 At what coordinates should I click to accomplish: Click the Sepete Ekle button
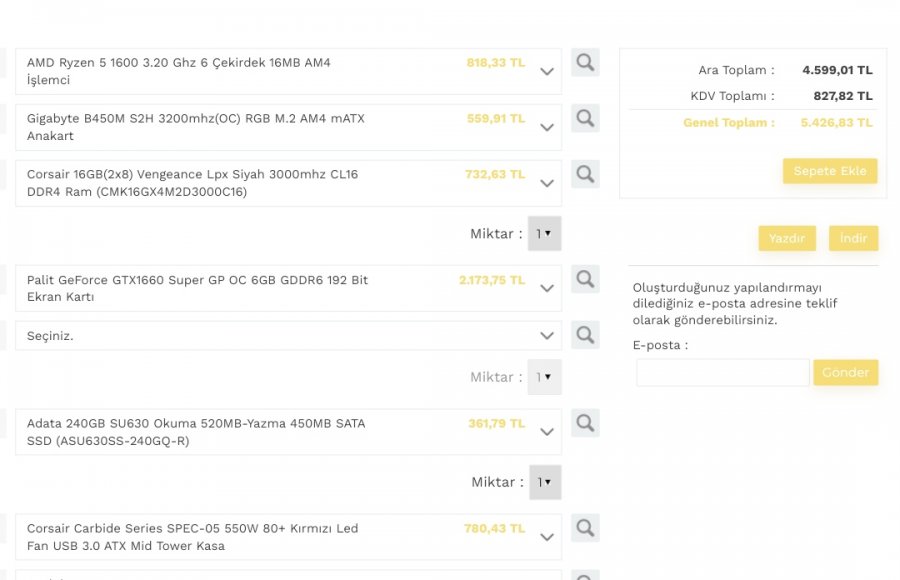(x=830, y=171)
